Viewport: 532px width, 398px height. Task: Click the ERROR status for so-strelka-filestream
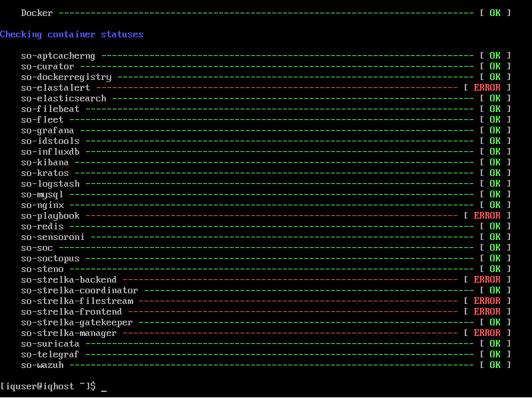tap(487, 301)
